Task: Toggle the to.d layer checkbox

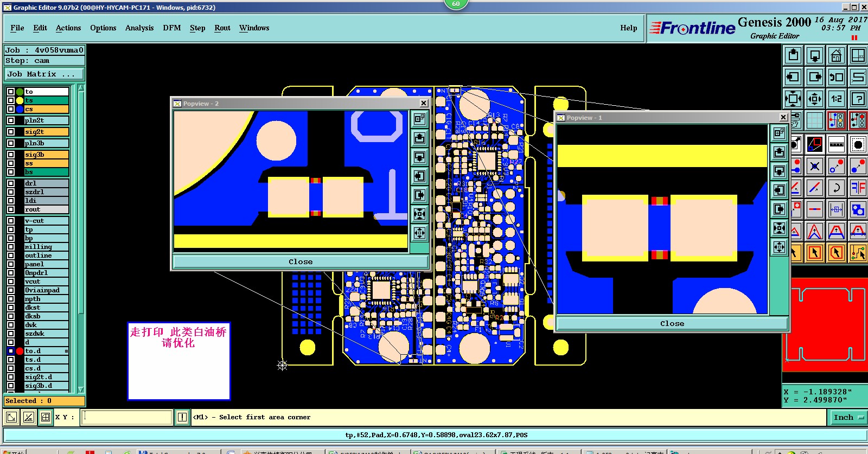Action: pyautogui.click(x=10, y=351)
